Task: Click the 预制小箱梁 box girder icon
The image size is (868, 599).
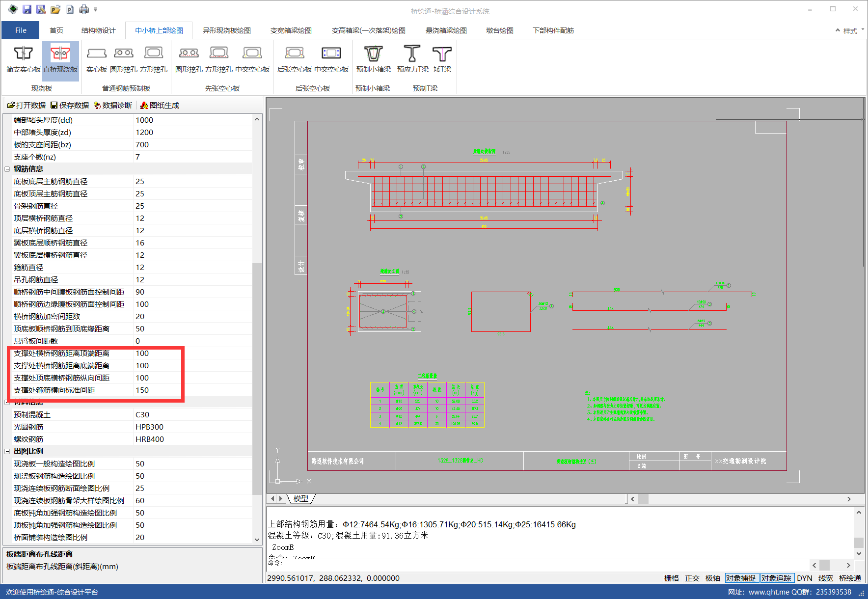Action: click(373, 59)
